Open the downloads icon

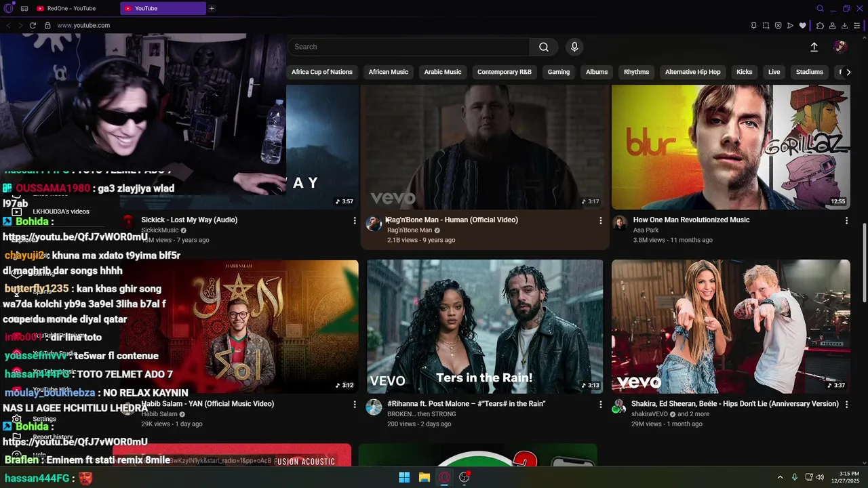[x=845, y=26]
